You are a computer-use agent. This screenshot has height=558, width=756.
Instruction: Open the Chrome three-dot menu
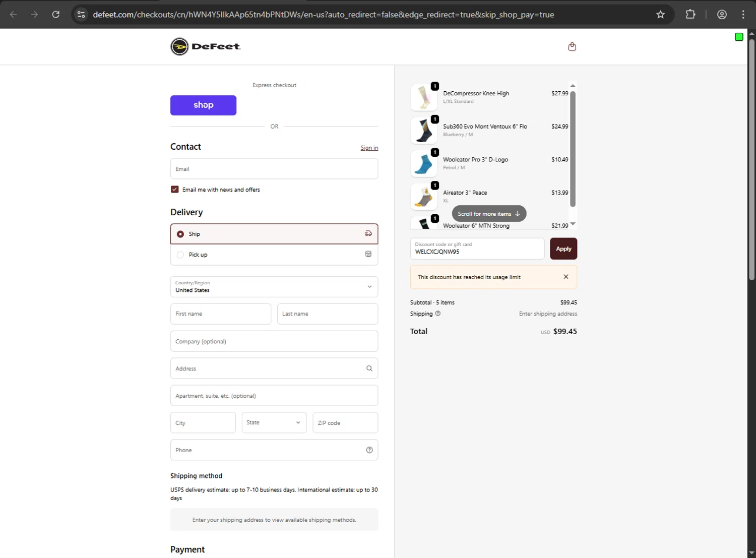coord(743,15)
